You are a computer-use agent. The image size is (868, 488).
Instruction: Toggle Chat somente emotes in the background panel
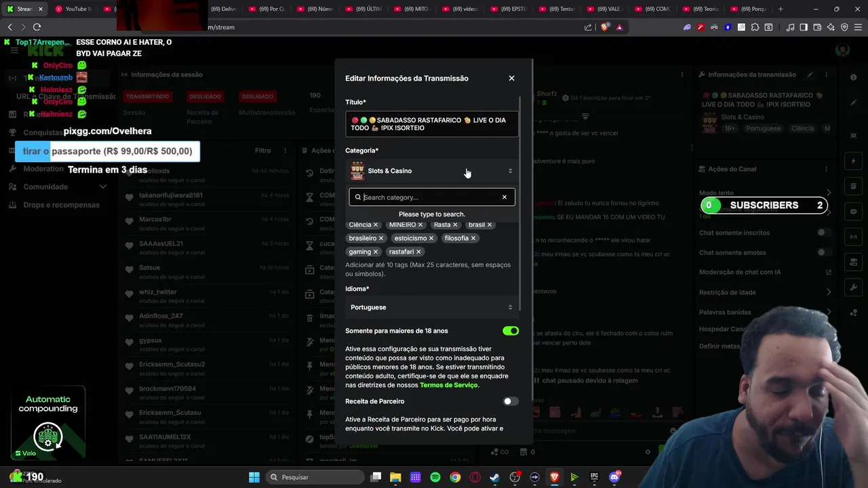coord(825,252)
